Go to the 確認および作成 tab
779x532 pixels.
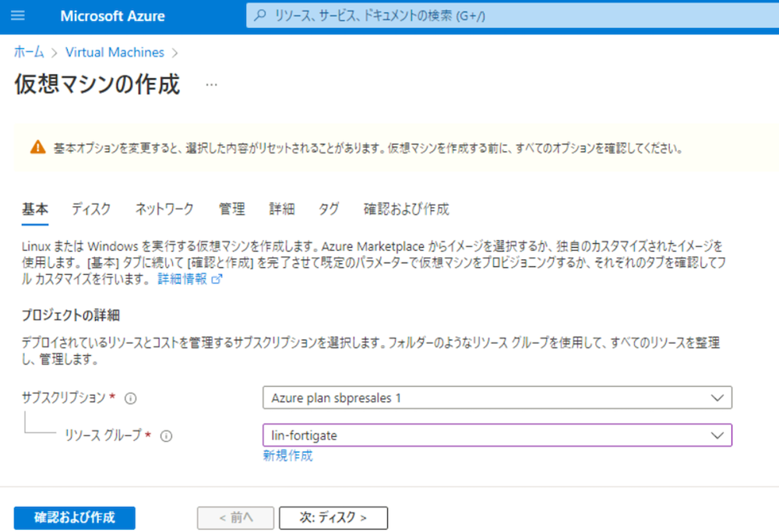(406, 209)
